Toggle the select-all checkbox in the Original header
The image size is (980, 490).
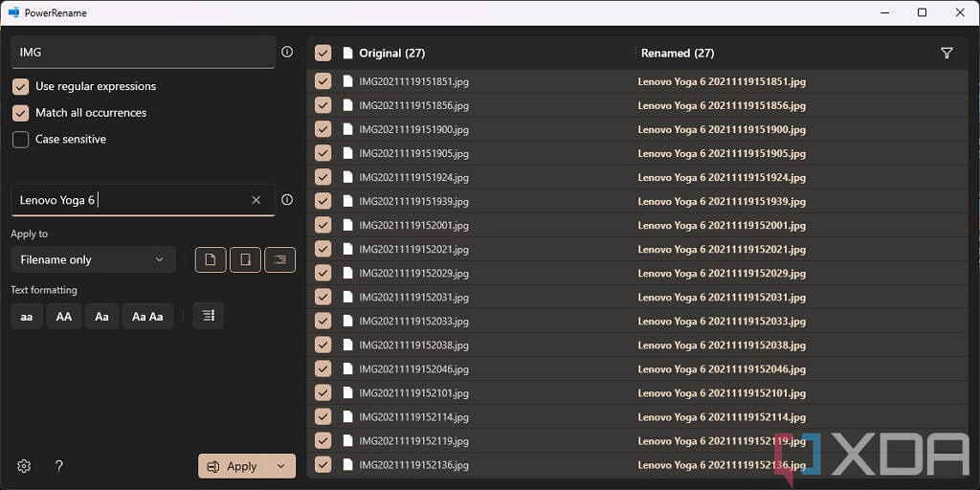point(323,54)
